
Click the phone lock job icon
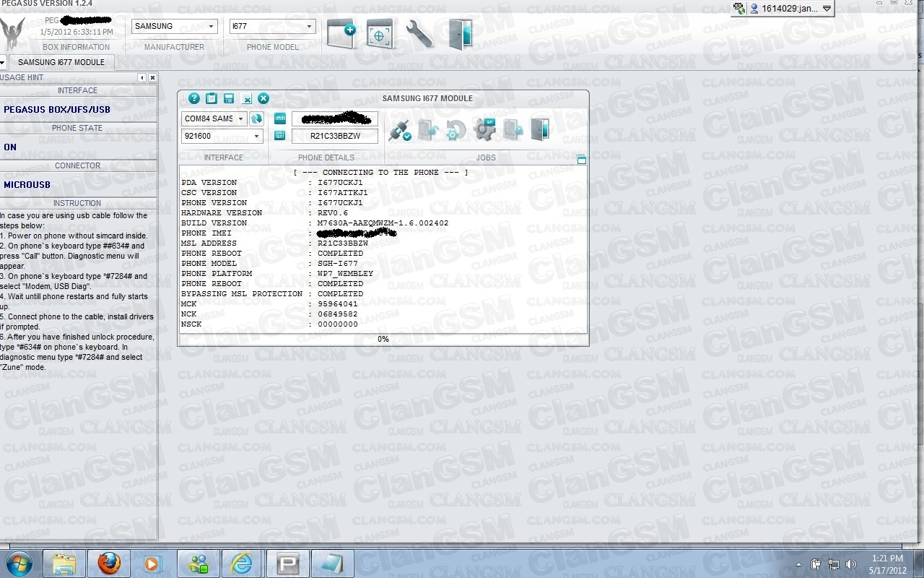[x=513, y=130]
